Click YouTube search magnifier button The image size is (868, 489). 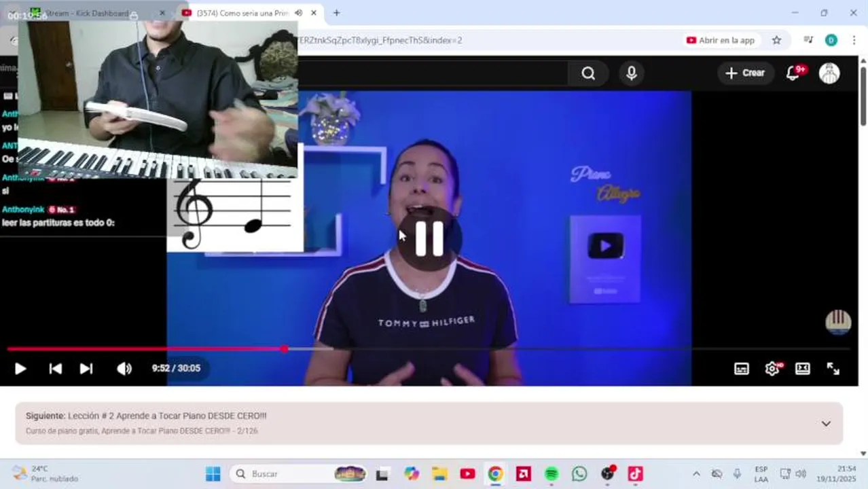click(x=588, y=73)
